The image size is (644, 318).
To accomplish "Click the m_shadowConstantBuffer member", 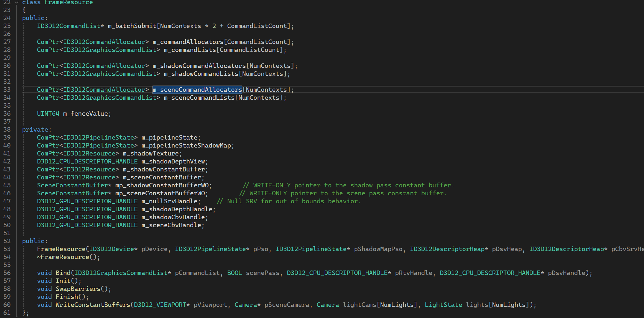I will (164, 169).
